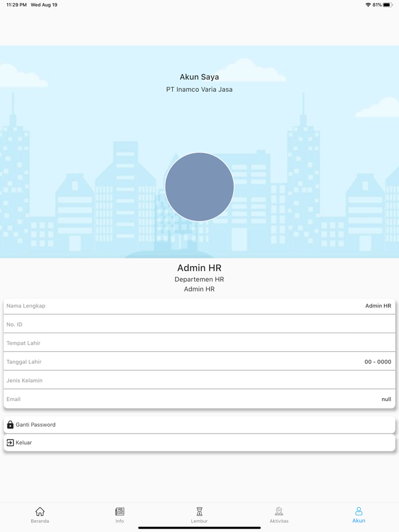Select the Nama Lengkap row
Viewport: 399px width, 532px height.
click(x=199, y=306)
